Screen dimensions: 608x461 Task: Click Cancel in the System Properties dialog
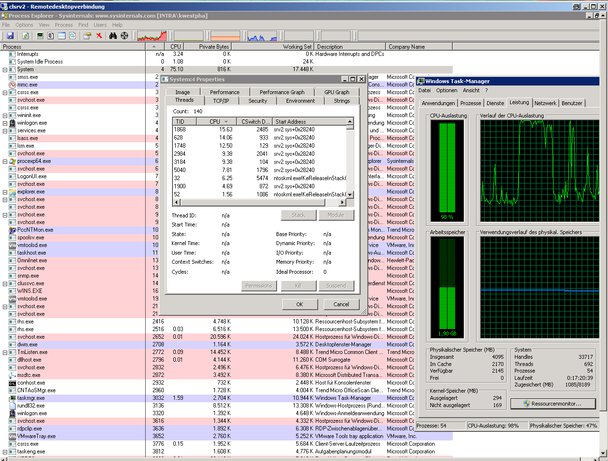341,304
